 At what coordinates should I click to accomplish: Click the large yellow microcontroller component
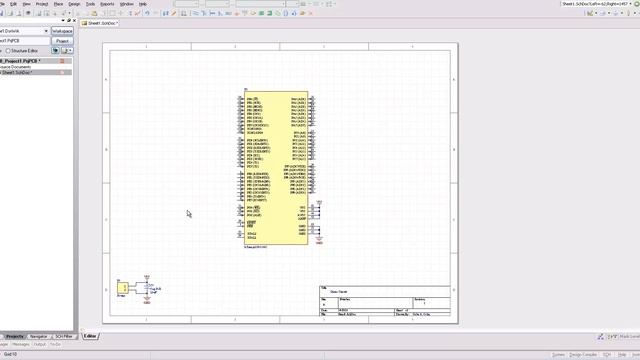coord(276,168)
